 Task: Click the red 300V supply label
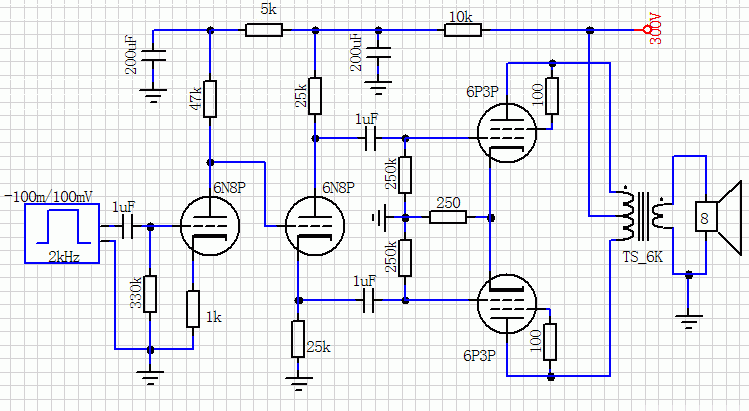[x=656, y=26]
